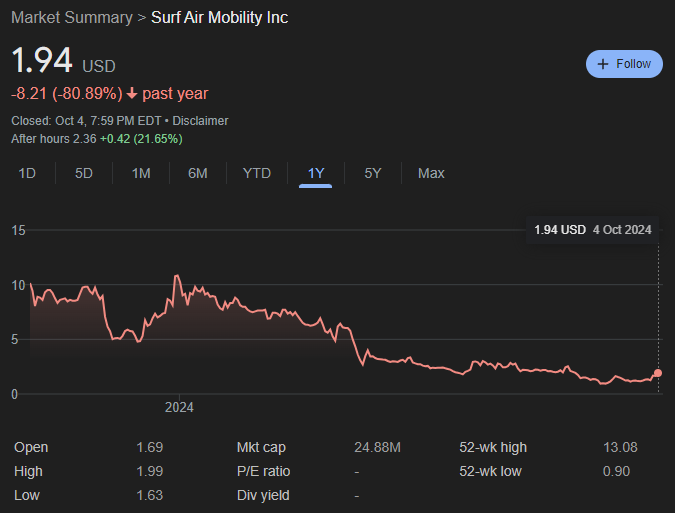Click the 52-wk low value 0.90
This screenshot has height=513, width=675.
[x=616, y=472]
